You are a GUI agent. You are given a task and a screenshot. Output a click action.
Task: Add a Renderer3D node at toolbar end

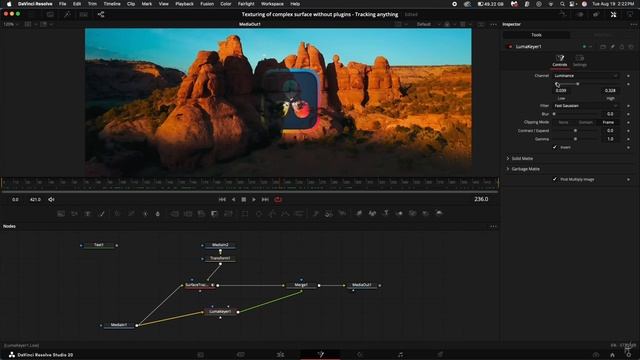(439, 213)
